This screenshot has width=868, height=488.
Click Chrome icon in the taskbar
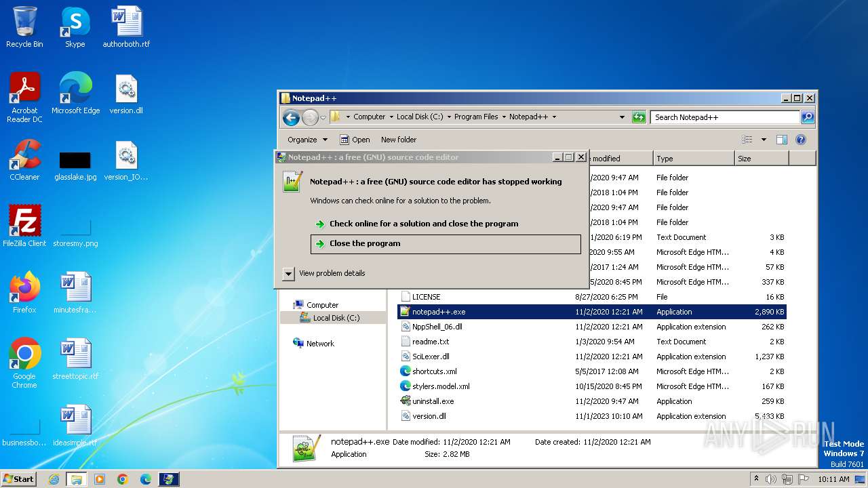click(x=123, y=479)
